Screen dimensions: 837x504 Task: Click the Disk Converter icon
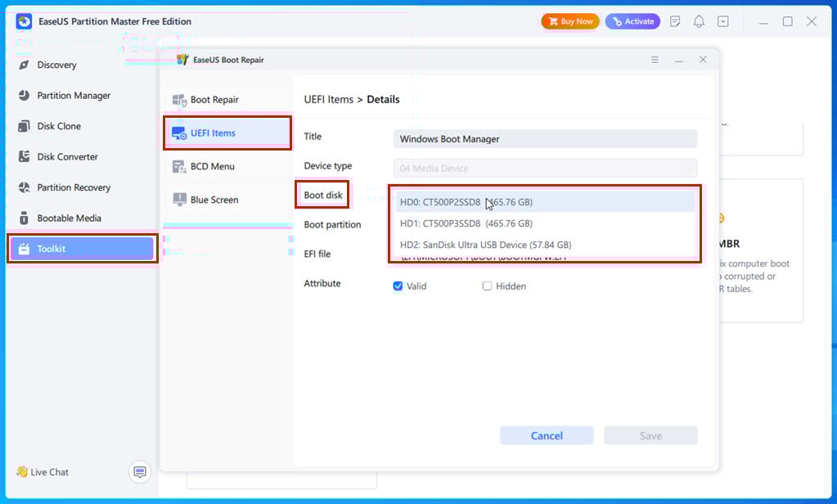coord(24,157)
